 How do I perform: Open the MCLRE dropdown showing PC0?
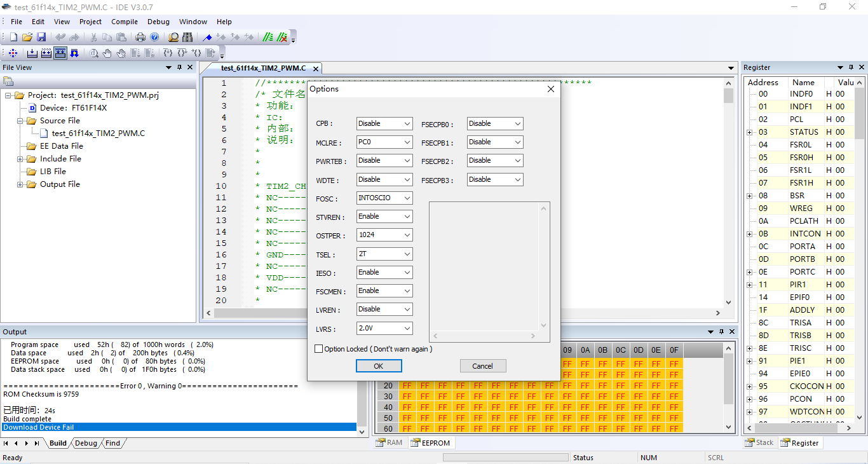[384, 142]
